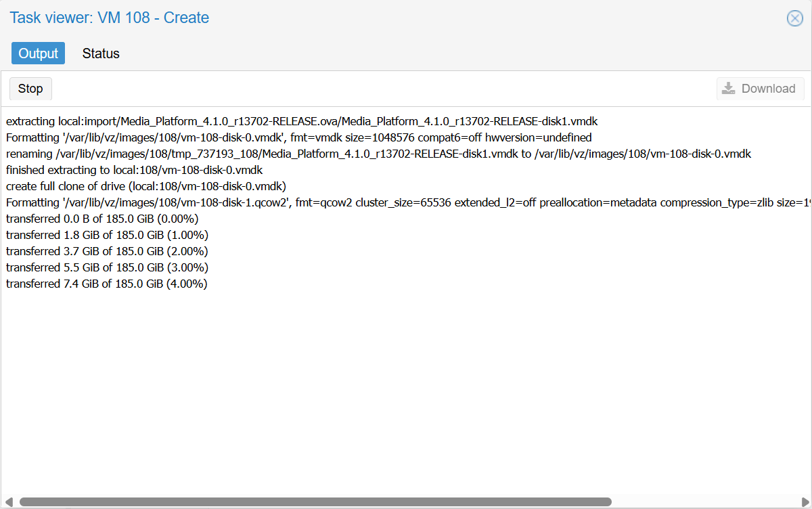Click the left arrow of horizontal scrollbar
Screen dimensions: 812x509
(7, 502)
